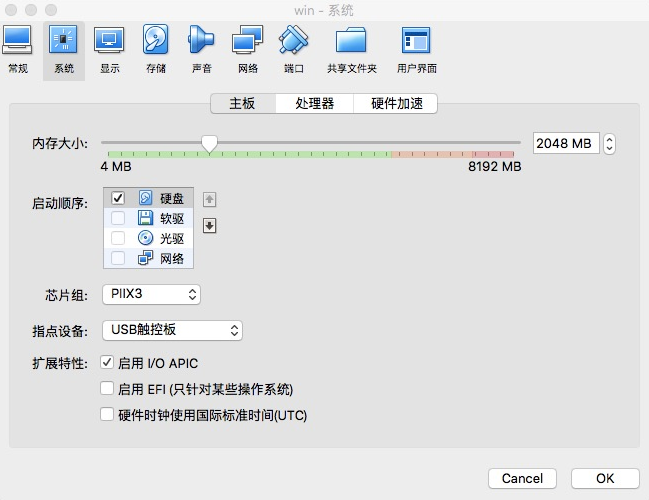Viewport: 649px width, 500px height.
Task: Open the 存储 (Storage) settings icon
Action: coord(156,50)
